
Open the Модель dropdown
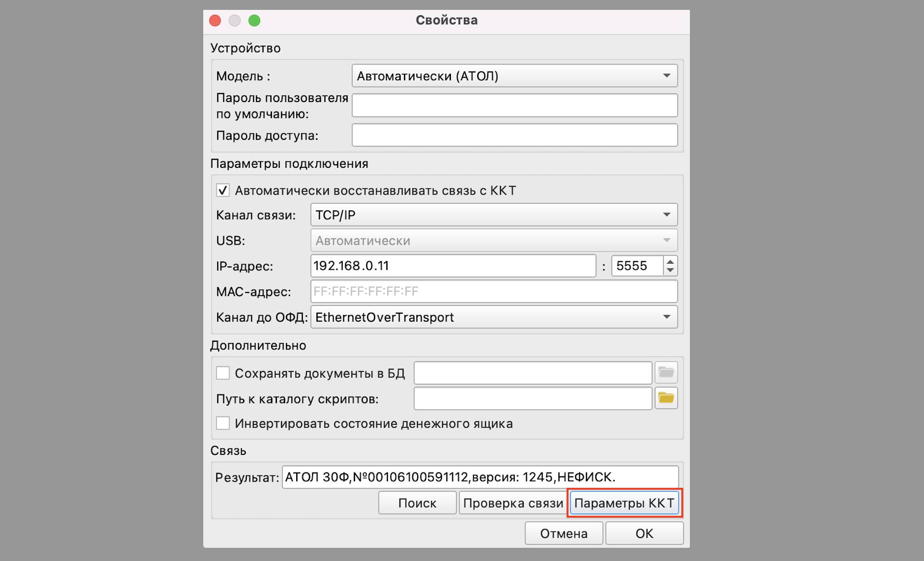click(x=514, y=76)
